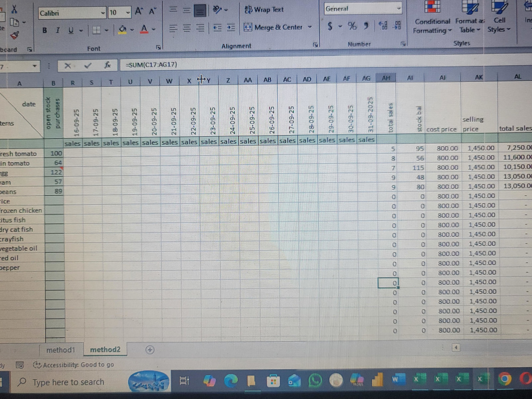Click Enter checkmark in formula bar
The image size is (532, 399).
(x=88, y=65)
